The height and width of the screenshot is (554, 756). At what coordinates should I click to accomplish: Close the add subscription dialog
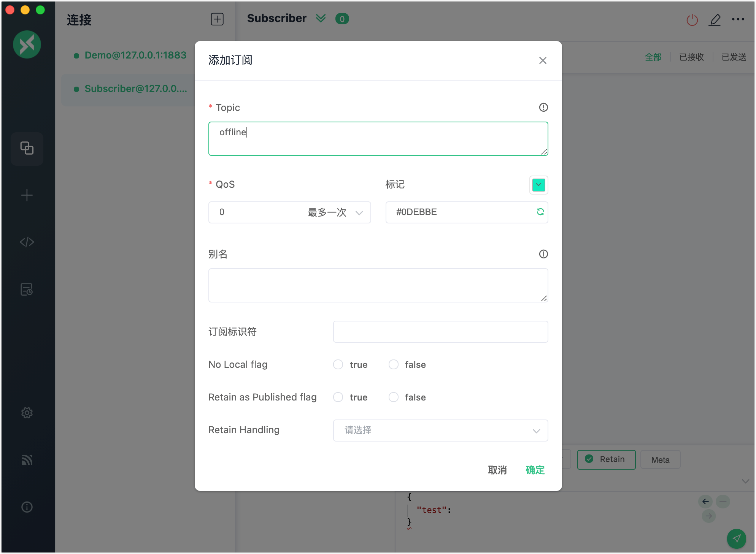click(542, 60)
